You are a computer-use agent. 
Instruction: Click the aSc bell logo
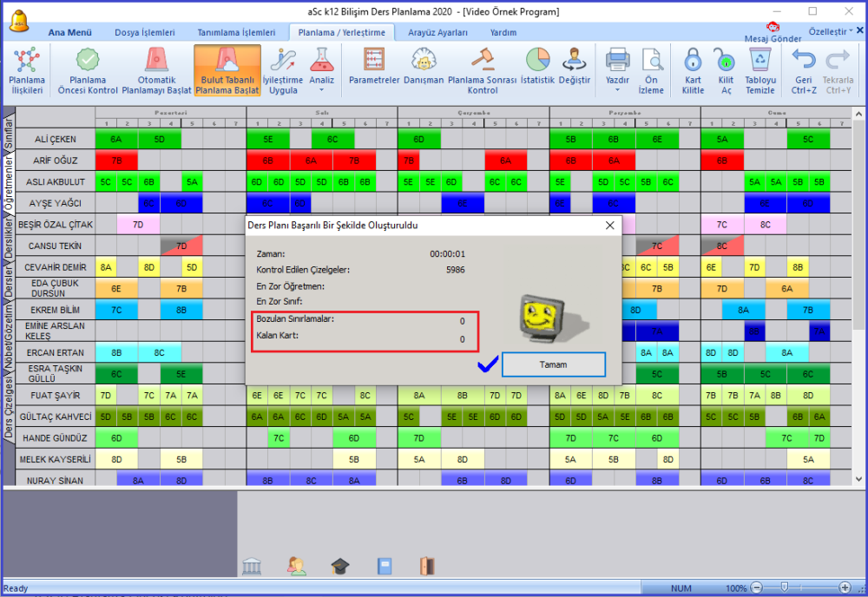click(19, 21)
